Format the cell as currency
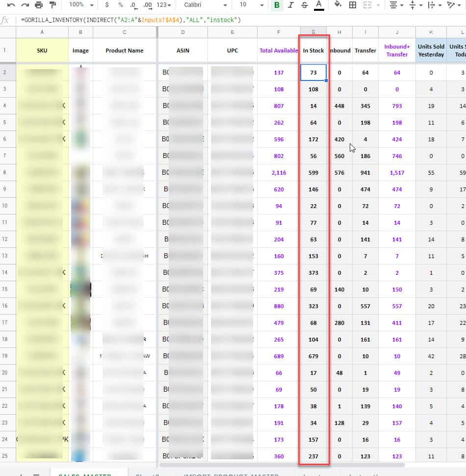Image resolution: width=466 pixels, height=476 pixels. (x=107, y=5)
